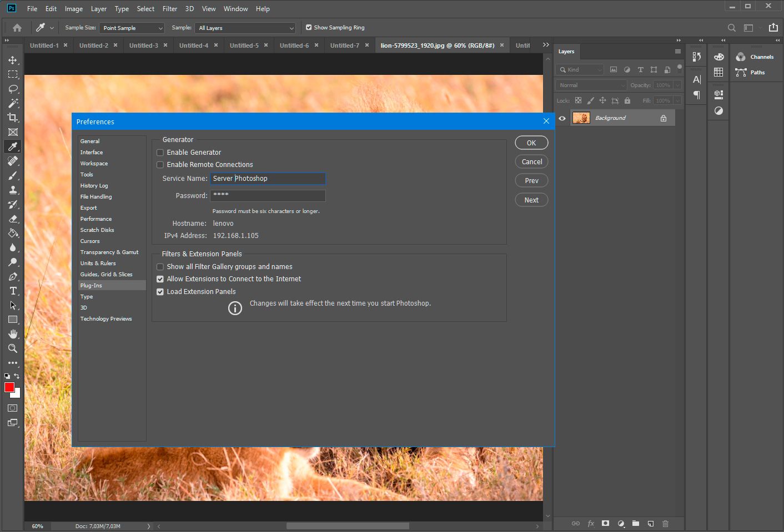This screenshot has height=532, width=784.
Task: Open the Channels panel
Action: coord(755,57)
